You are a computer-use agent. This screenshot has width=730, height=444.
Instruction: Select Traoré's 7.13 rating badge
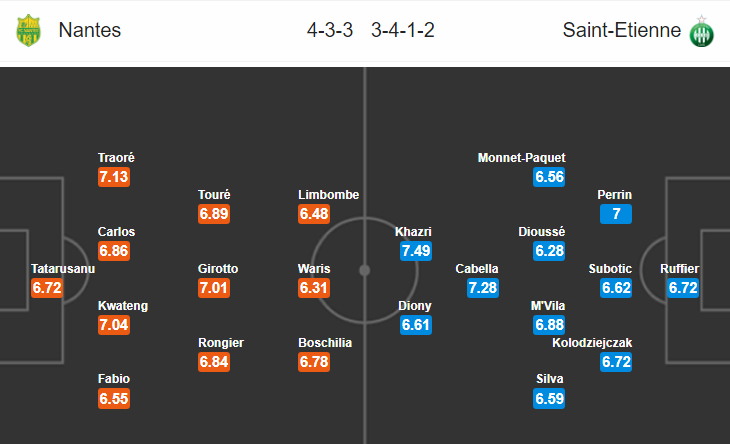(x=114, y=177)
